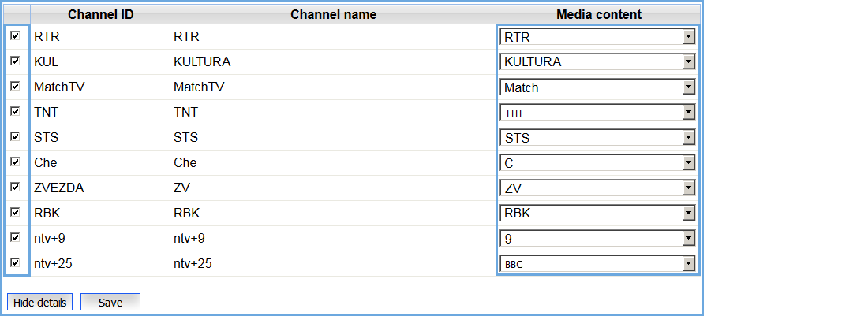This screenshot has height=316, width=868.
Task: Toggle the RBK channel checkbox
Action: (16, 212)
